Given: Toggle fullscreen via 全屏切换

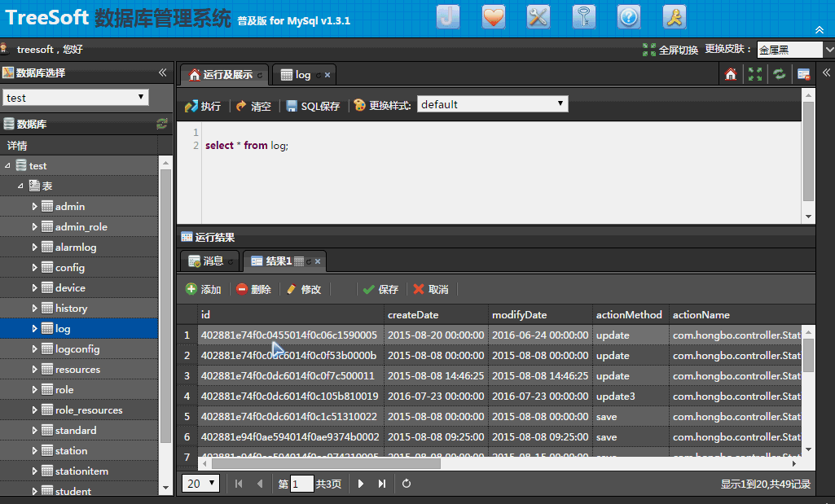Looking at the screenshot, I should (670, 50).
